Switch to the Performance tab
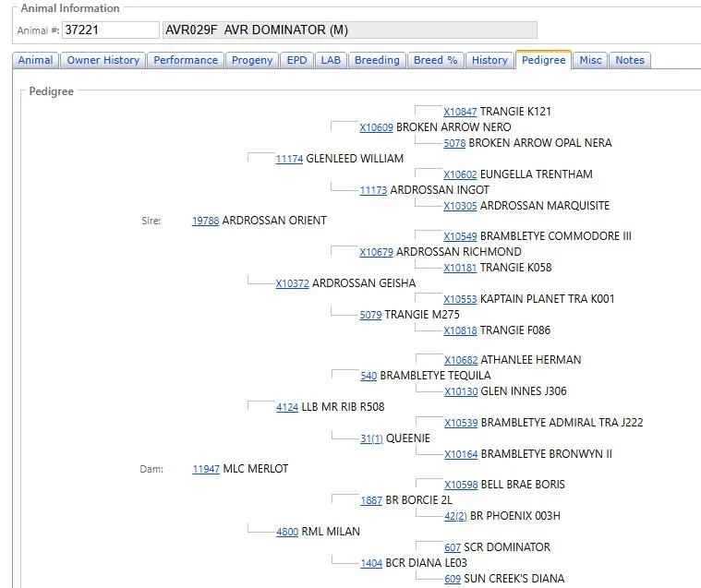This screenshot has width=701, height=588. [186, 60]
